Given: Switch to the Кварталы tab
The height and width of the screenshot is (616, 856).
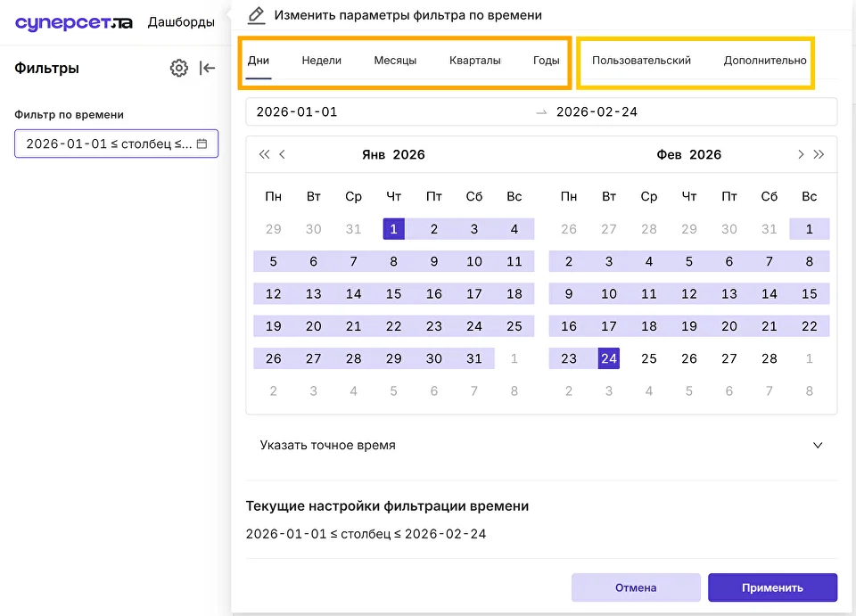Looking at the screenshot, I should pyautogui.click(x=475, y=61).
